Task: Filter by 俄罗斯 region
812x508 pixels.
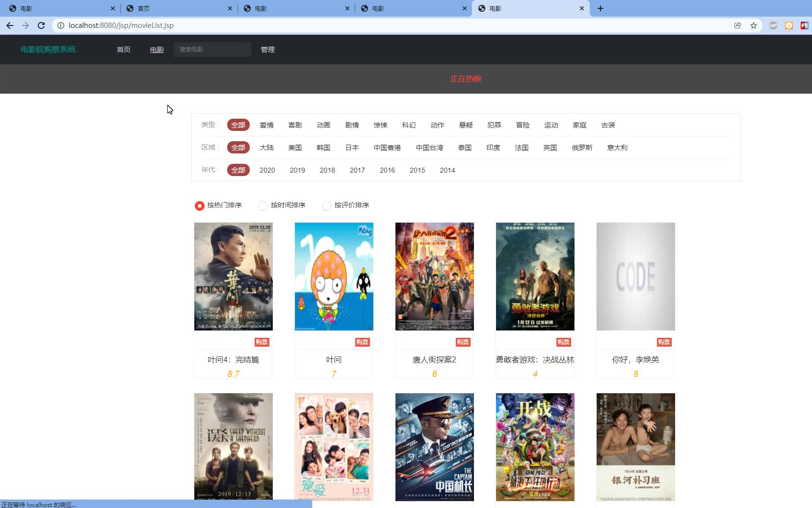Action: 582,148
